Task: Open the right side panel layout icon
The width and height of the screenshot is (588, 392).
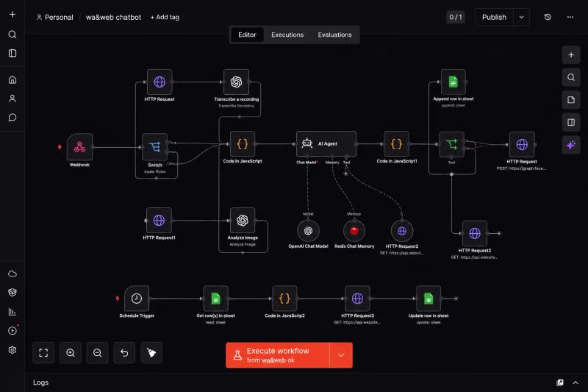Action: tap(571, 122)
